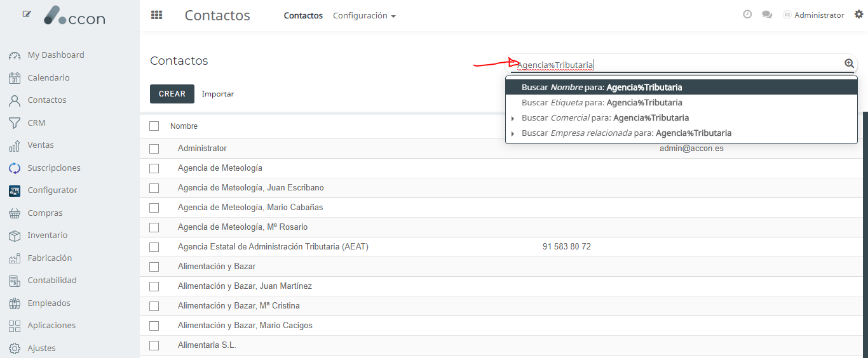This screenshot has width=868, height=358.
Task: Open the Alimentación y Bazar, Mª Cristina record
Action: click(x=239, y=306)
